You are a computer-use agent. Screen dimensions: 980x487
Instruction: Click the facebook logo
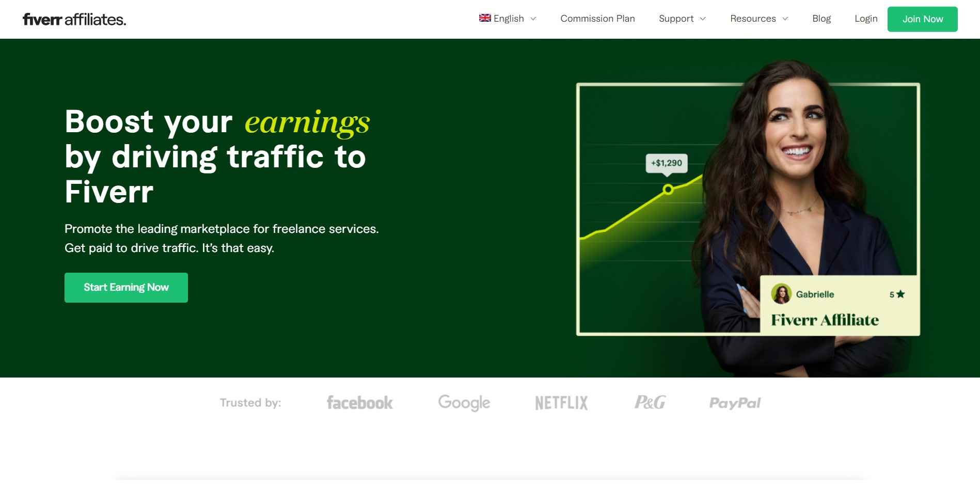tap(360, 403)
